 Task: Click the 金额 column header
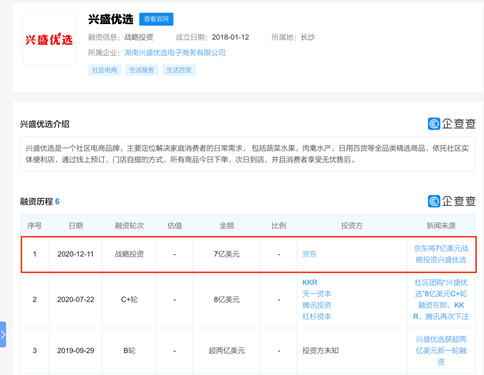(227, 226)
